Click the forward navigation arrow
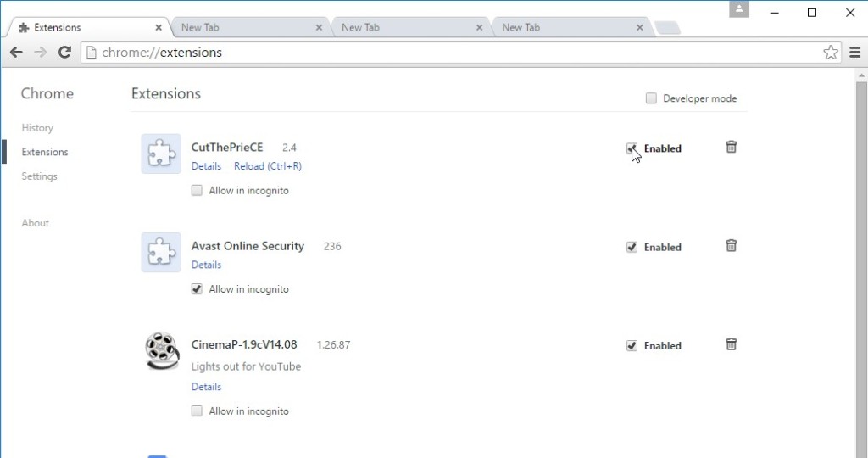This screenshot has width=868, height=458. coord(40,52)
